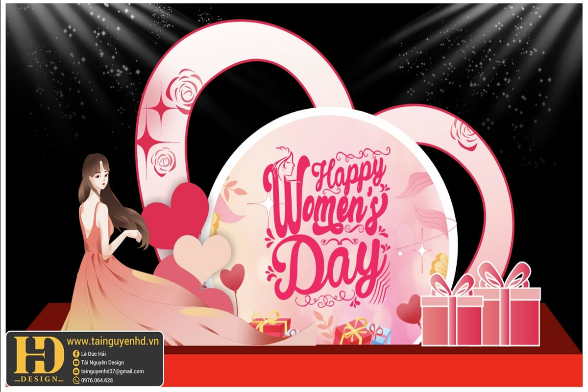Click the small heart balloon left of Day
This screenshot has width=588, height=392.
(x=232, y=276)
